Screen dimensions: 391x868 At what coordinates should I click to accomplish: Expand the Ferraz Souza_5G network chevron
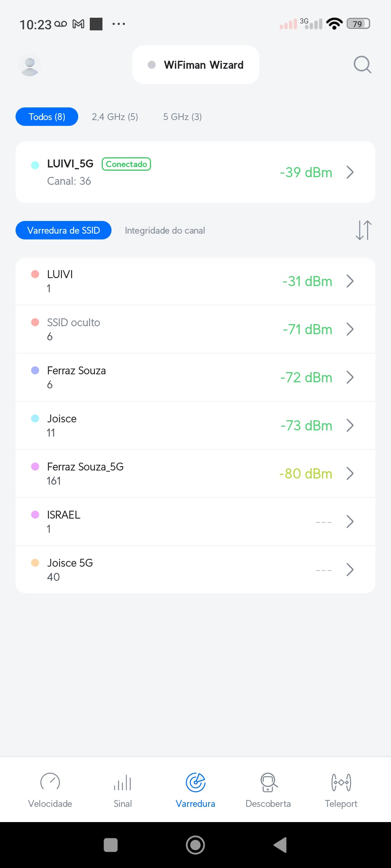(350, 473)
